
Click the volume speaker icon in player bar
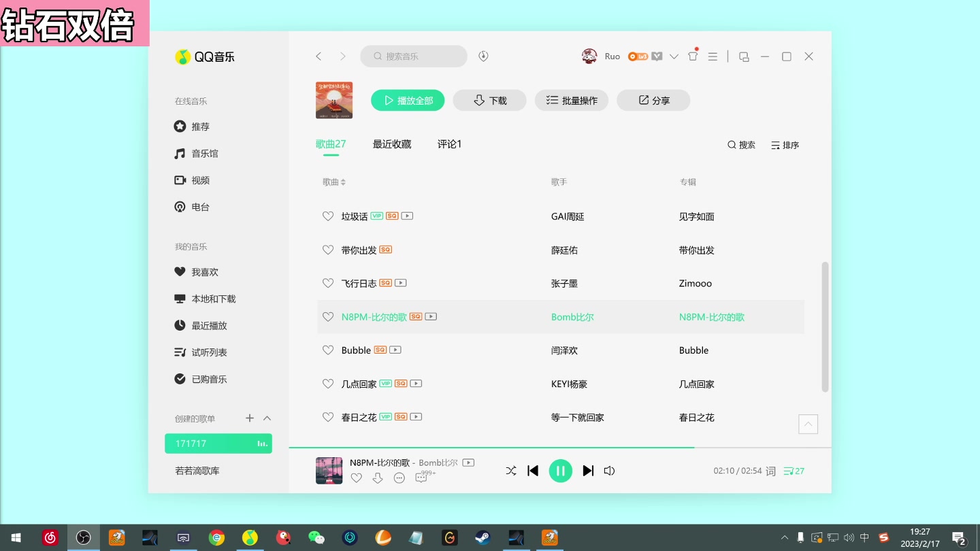tap(609, 470)
